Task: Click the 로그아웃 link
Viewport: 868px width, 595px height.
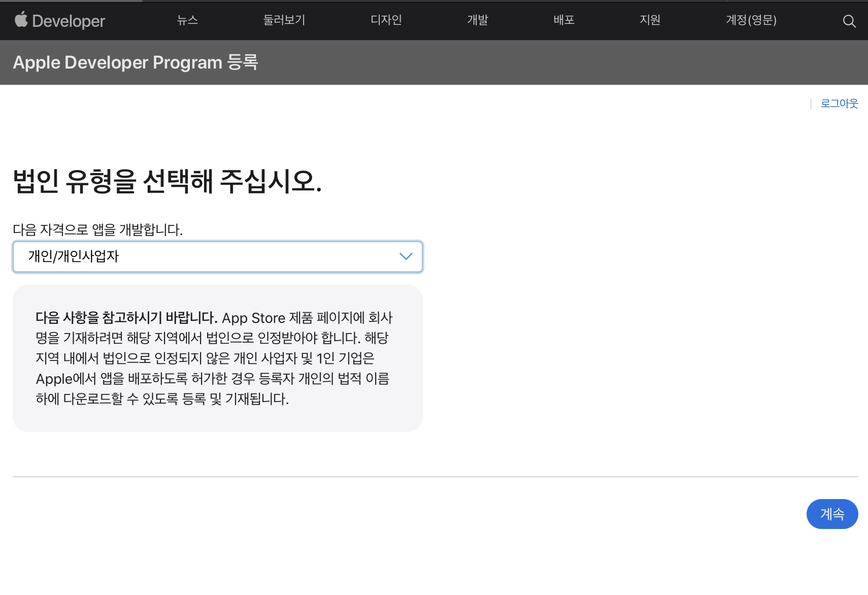Action: pos(839,104)
